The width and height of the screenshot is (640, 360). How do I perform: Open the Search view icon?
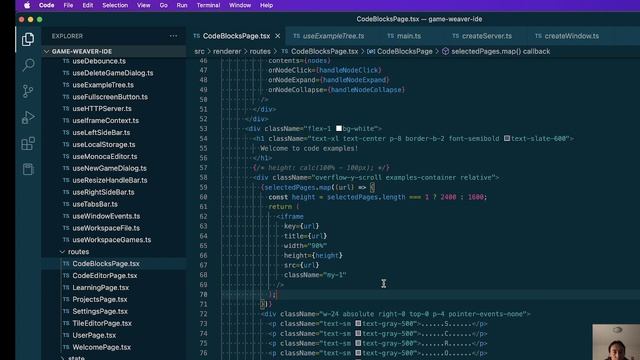[x=28, y=65]
